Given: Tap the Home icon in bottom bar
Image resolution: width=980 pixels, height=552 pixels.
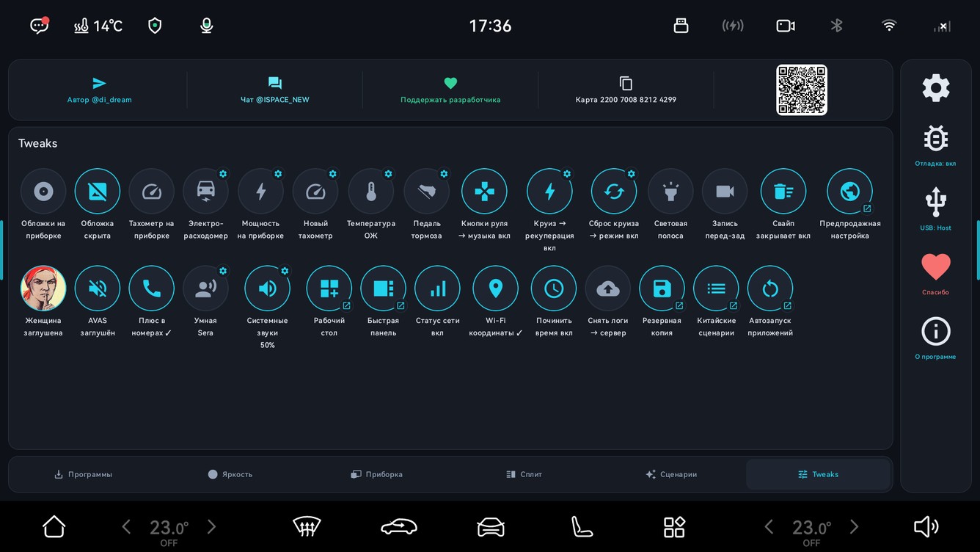Looking at the screenshot, I should click(54, 526).
